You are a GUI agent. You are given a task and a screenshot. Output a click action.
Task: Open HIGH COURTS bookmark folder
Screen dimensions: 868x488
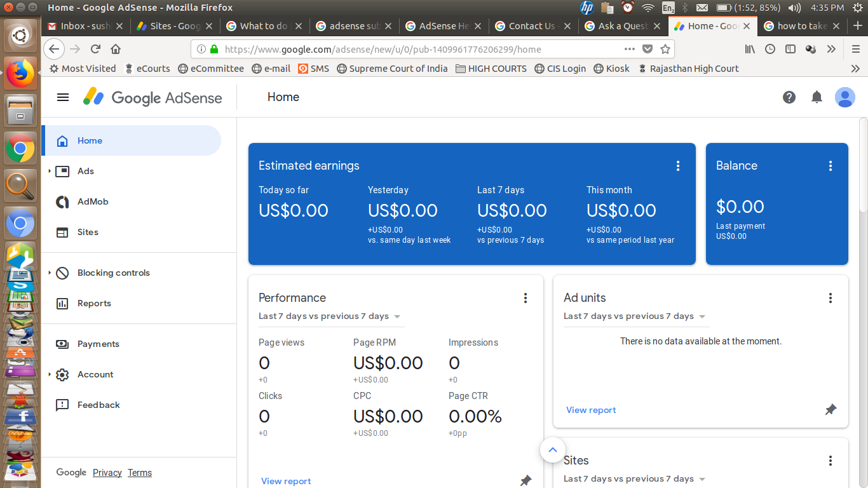click(x=491, y=69)
